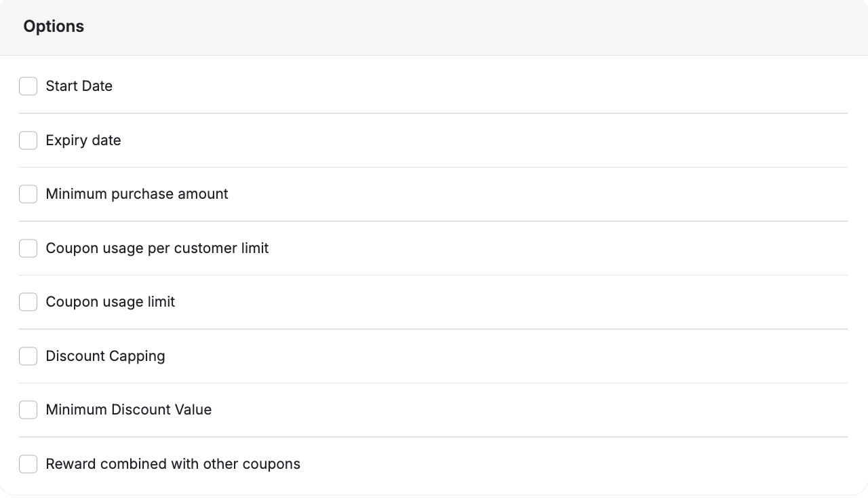The image size is (868, 498).
Task: Tick the Minimum Discount Value checkbox
Action: coord(28,410)
